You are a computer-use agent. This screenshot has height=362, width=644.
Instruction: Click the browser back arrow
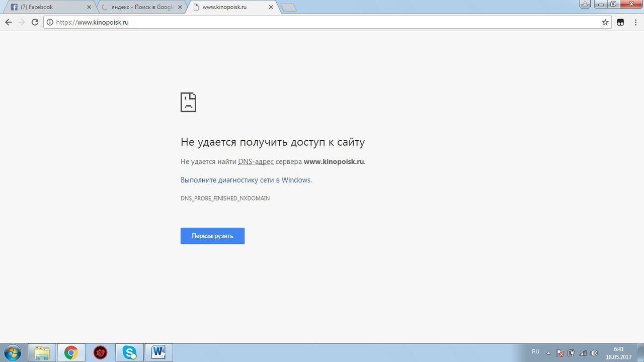click(x=8, y=22)
